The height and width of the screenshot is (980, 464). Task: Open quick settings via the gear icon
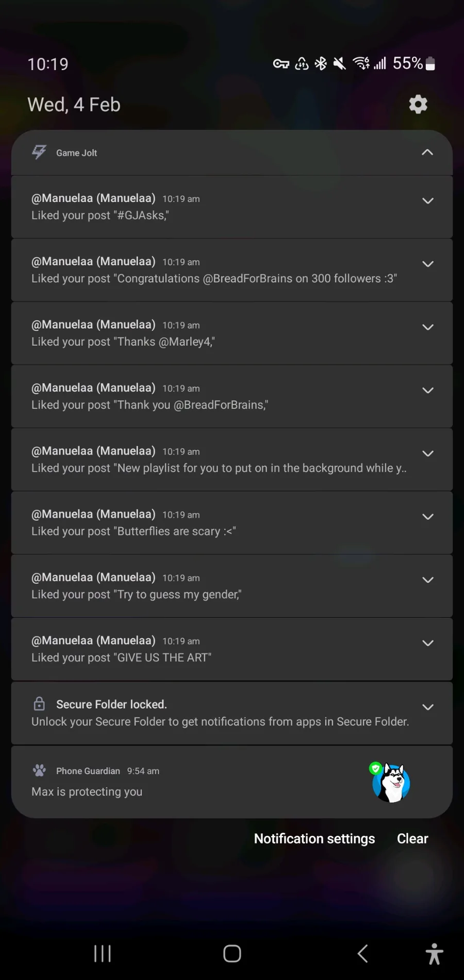point(418,105)
